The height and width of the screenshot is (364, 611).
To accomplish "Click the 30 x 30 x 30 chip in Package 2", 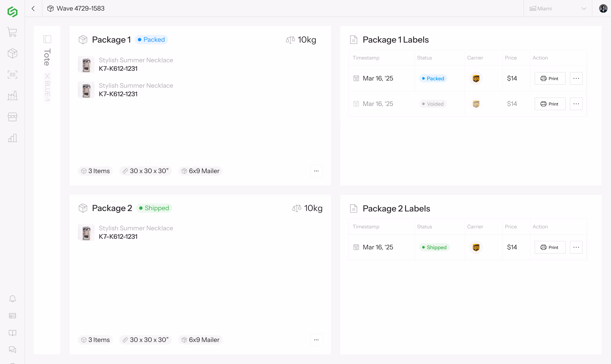I will point(146,340).
